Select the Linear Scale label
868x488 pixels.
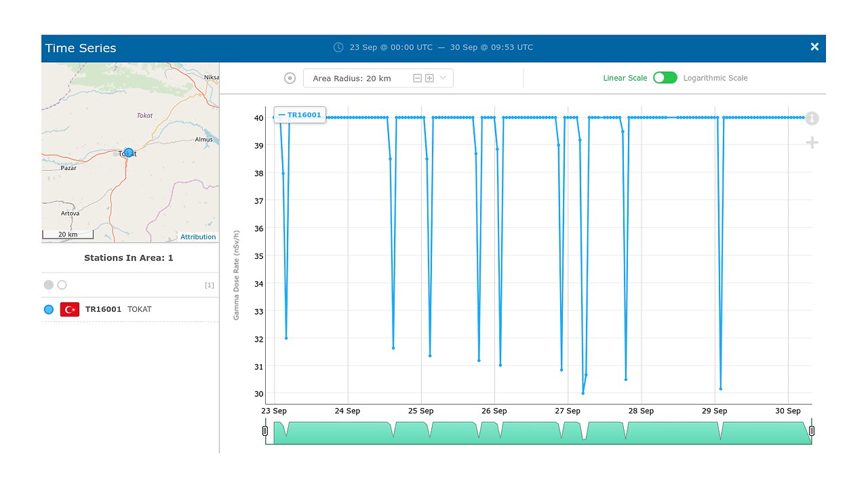coord(625,78)
